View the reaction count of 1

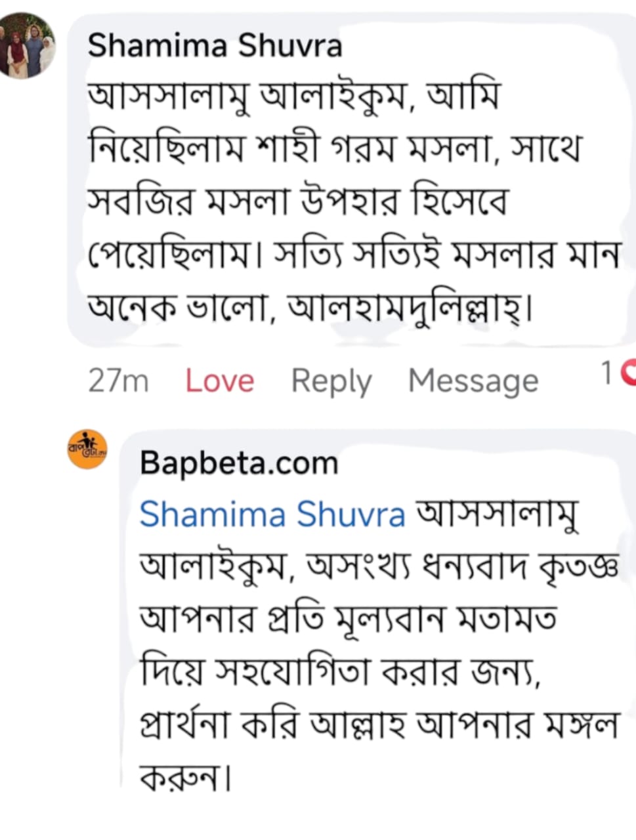click(x=607, y=373)
